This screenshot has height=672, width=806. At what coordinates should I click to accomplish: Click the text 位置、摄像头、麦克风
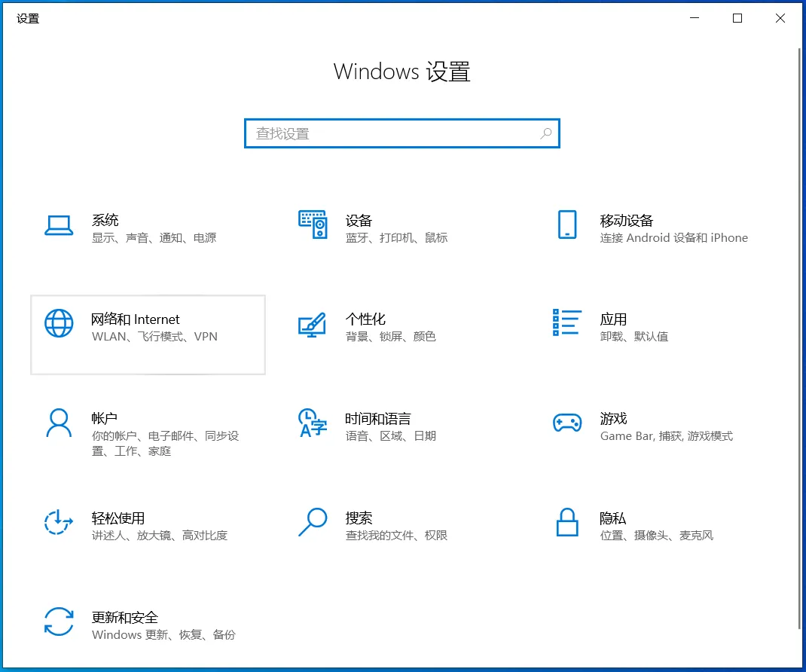coord(657,535)
